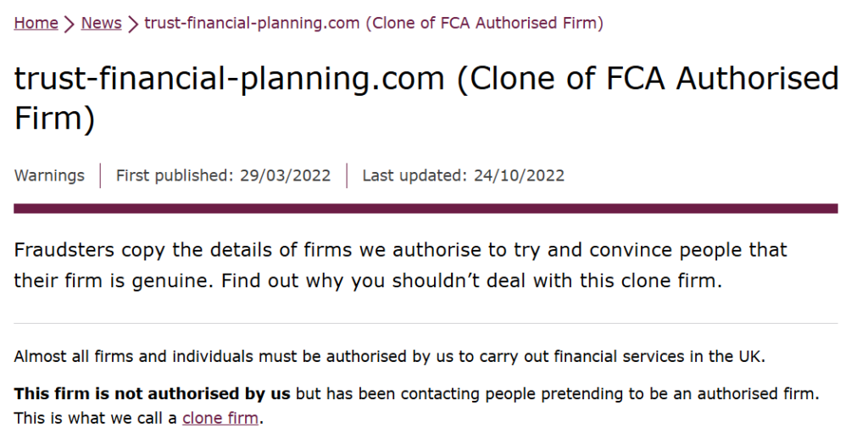This screenshot has width=868, height=439.
Task: Click the thin grey horizontal divider line
Action: (x=426, y=323)
